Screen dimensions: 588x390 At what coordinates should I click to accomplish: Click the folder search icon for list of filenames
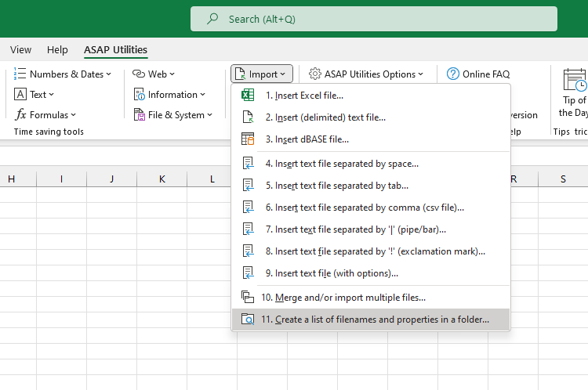point(248,319)
